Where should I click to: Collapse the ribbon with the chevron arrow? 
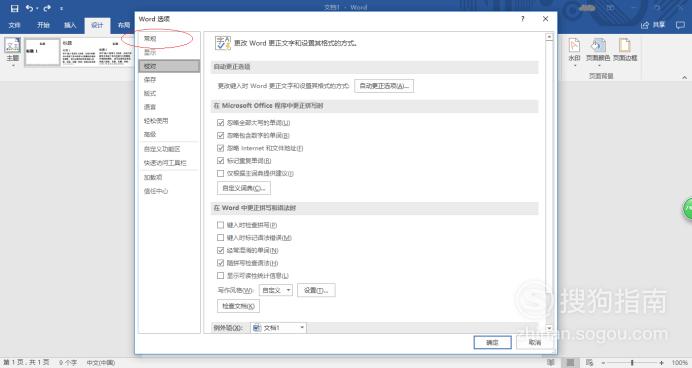point(684,78)
